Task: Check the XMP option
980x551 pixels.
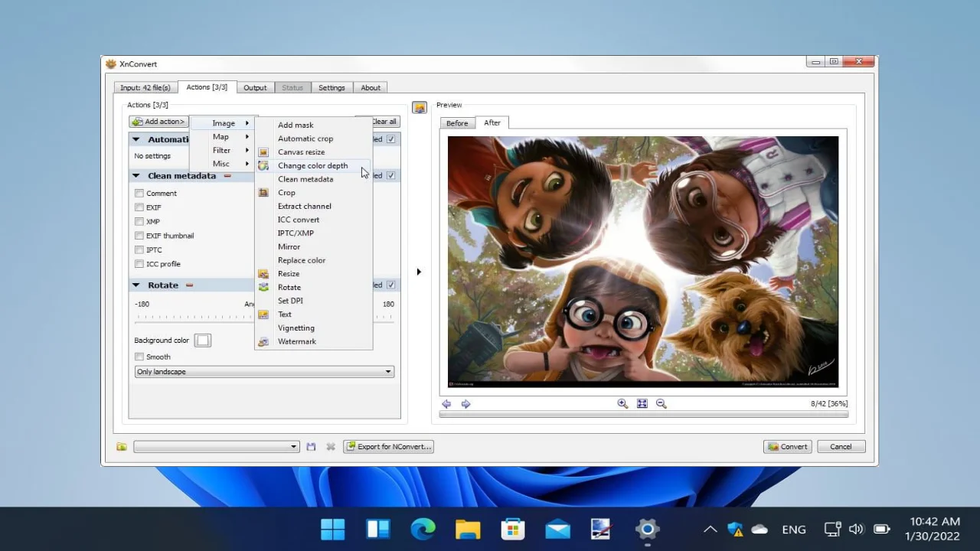Action: click(139, 221)
